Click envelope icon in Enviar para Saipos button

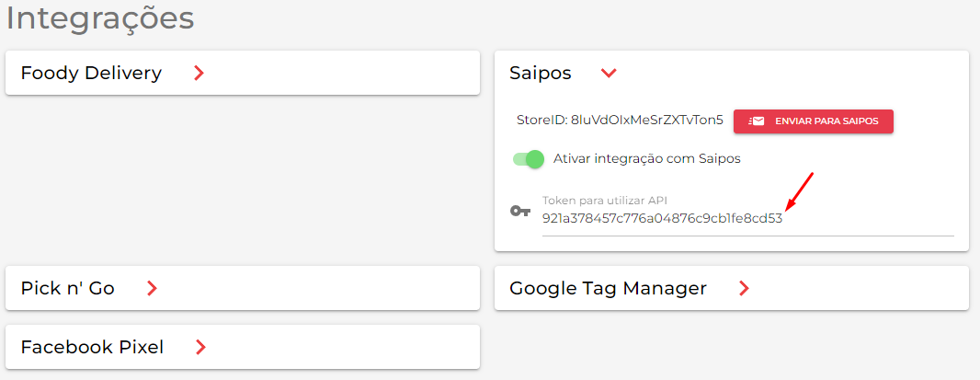tap(757, 121)
